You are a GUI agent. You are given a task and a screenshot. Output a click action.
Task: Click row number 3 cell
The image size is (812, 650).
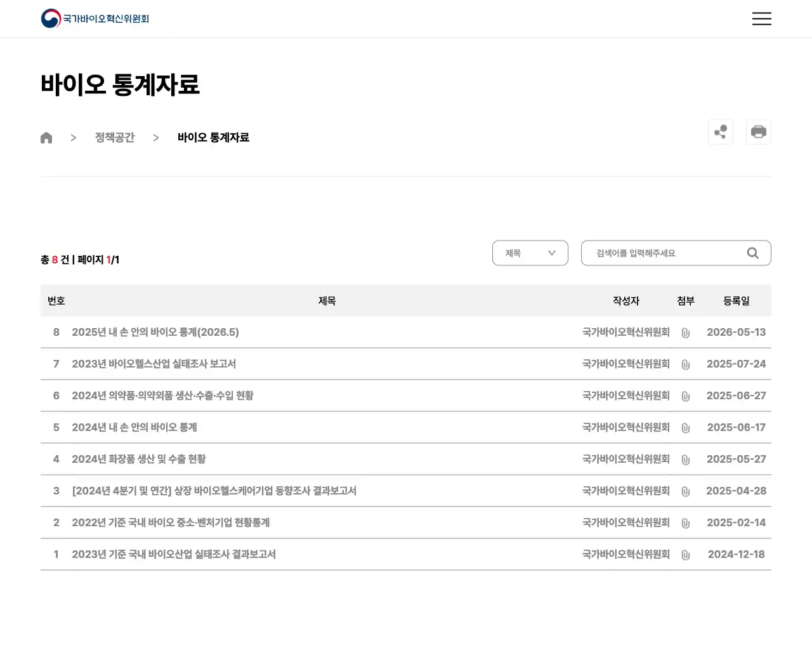(56, 491)
